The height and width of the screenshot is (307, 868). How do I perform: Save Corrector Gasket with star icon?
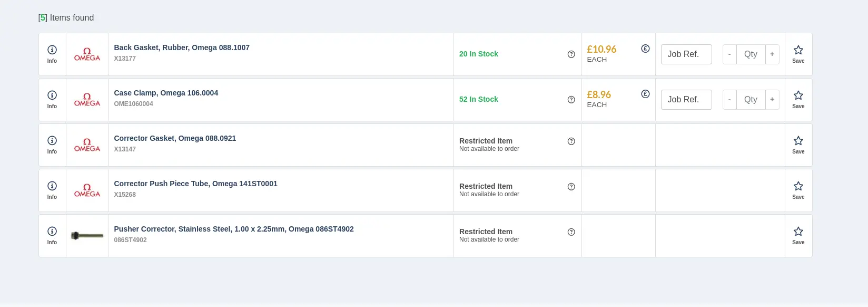click(798, 145)
